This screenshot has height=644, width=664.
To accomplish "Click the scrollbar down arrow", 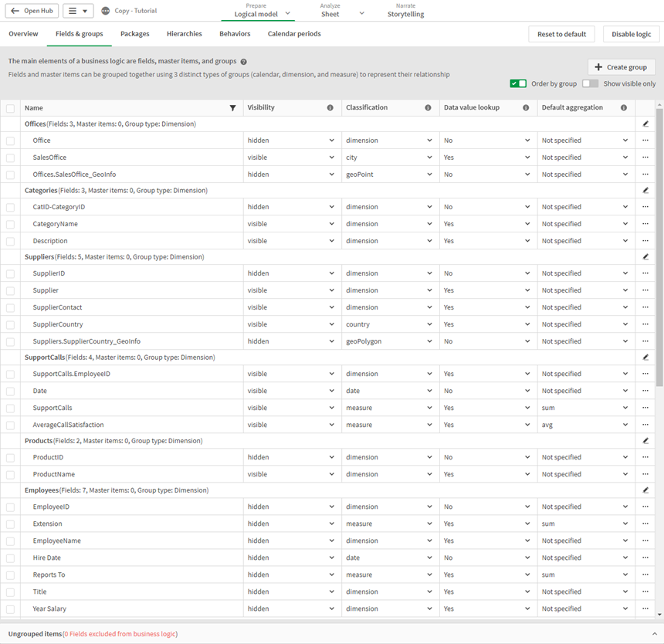I will point(659,615).
